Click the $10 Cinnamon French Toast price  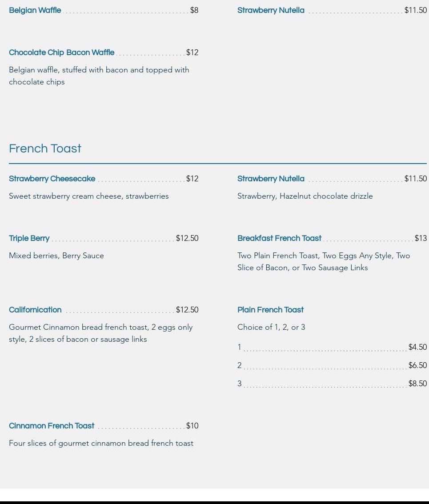[x=192, y=426]
